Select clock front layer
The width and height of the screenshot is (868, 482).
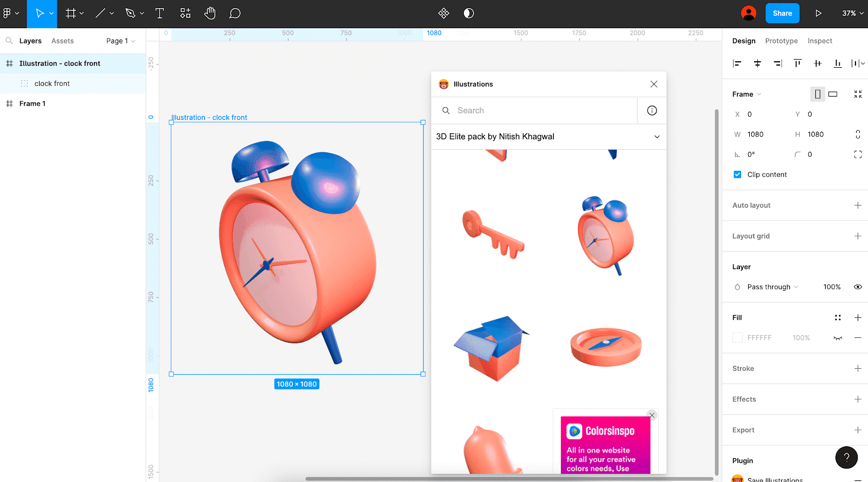pyautogui.click(x=73, y=83)
